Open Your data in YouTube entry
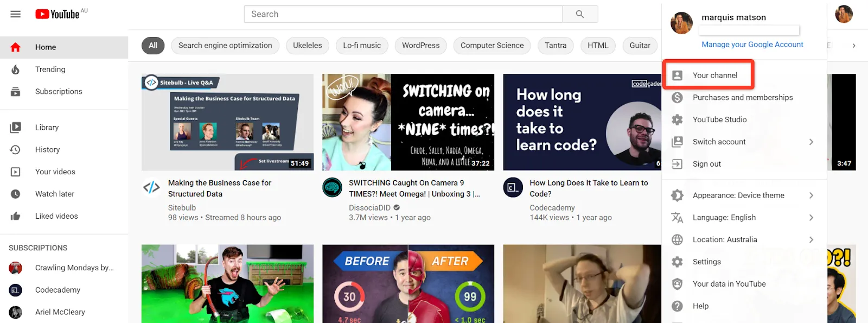The height and width of the screenshot is (323, 868). click(x=744, y=284)
